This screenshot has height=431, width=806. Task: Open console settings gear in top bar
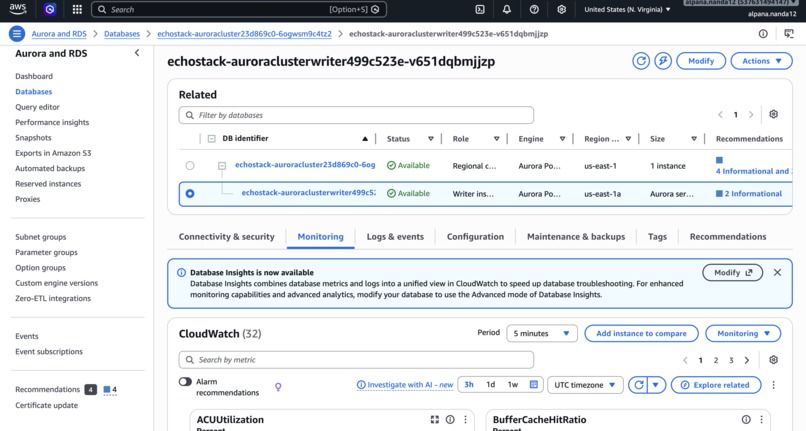[561, 9]
